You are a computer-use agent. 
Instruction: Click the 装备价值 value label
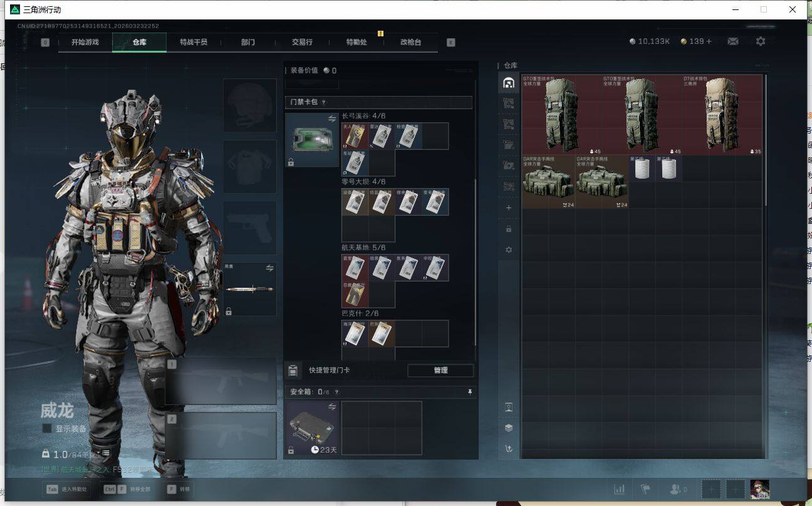313,70
